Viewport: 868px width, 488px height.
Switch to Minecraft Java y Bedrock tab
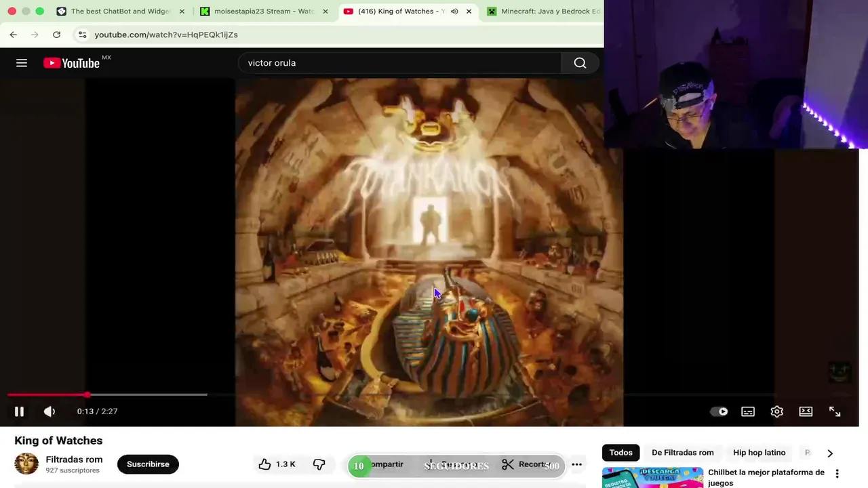click(545, 12)
